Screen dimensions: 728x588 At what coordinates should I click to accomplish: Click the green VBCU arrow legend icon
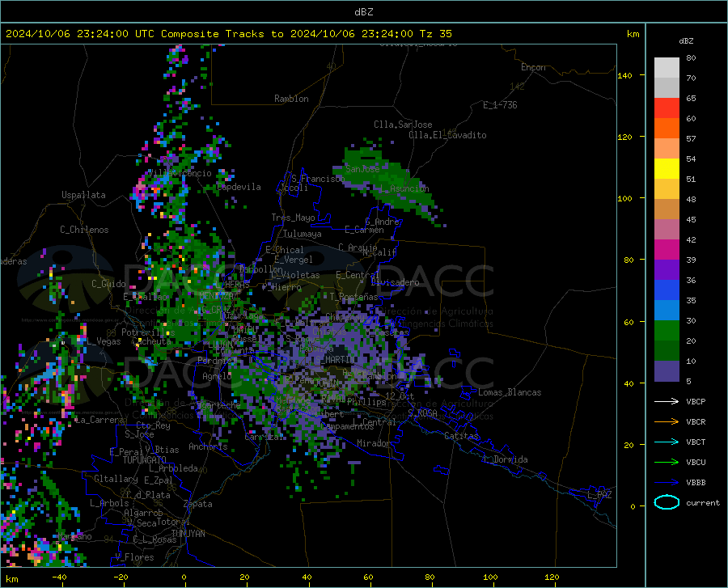(667, 463)
